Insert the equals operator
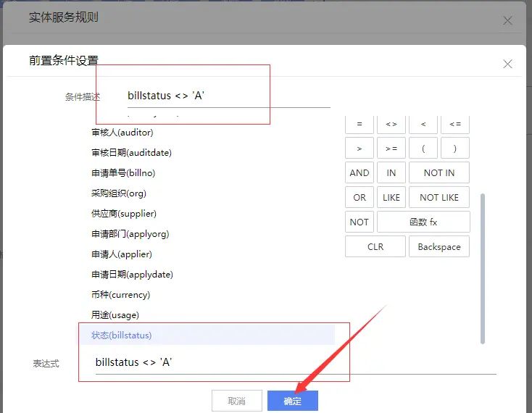The height and width of the screenshot is (413, 532). pos(359,124)
